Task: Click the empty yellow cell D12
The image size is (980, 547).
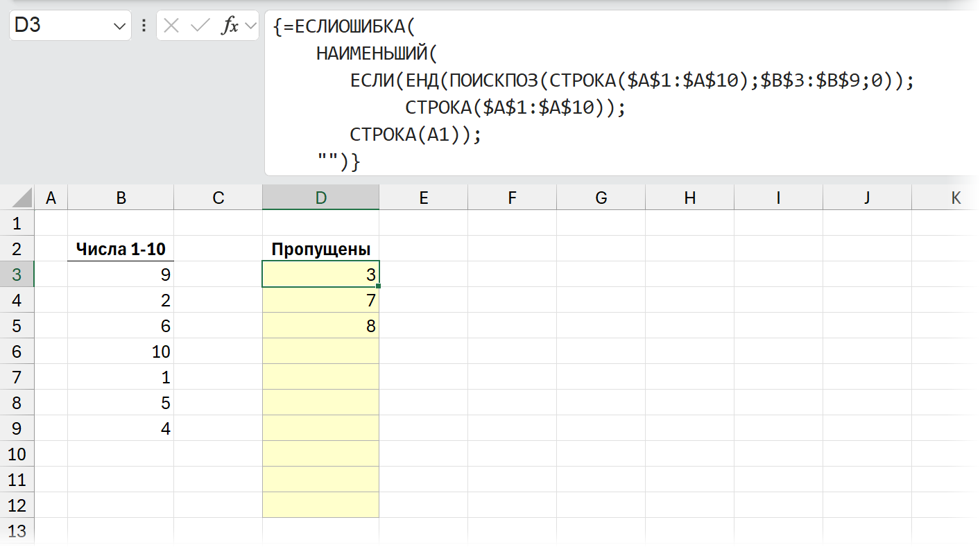Action: 320,505
